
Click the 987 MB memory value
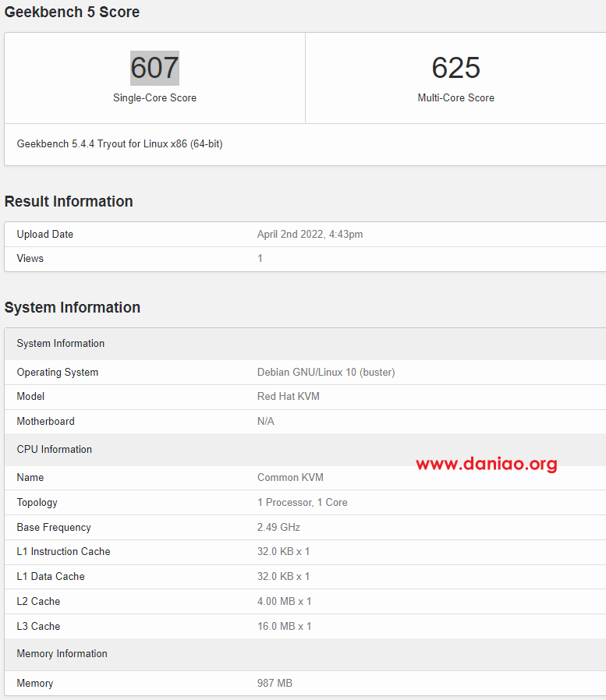pos(275,684)
